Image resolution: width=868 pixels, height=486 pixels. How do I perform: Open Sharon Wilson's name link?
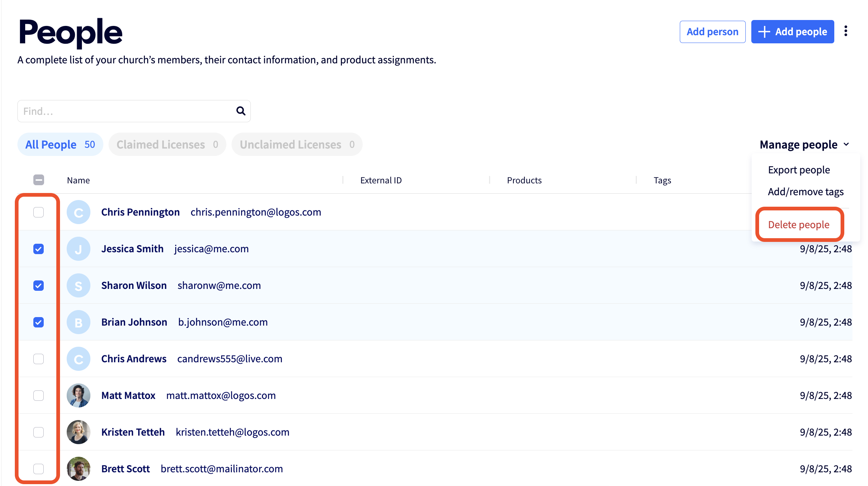click(134, 286)
